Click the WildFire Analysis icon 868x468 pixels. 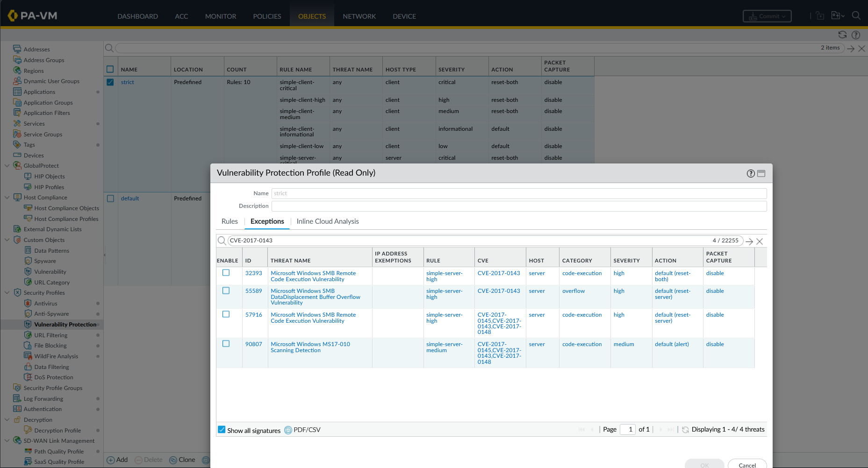click(x=28, y=356)
